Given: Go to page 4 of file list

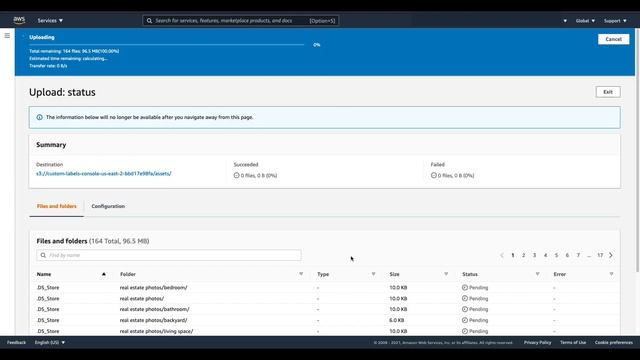Looking at the screenshot, I should [x=545, y=255].
